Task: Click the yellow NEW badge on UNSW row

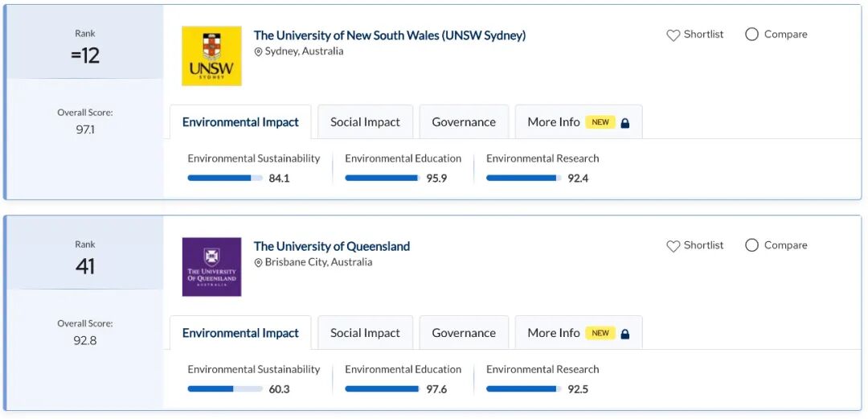Action: point(600,122)
